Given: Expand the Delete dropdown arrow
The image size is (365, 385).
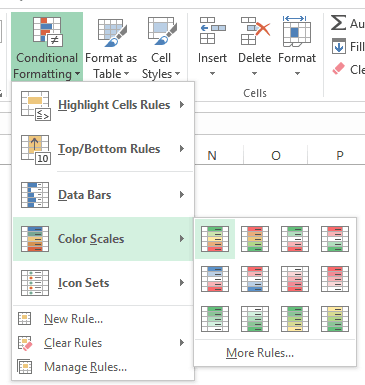Looking at the screenshot, I should pos(255,73).
